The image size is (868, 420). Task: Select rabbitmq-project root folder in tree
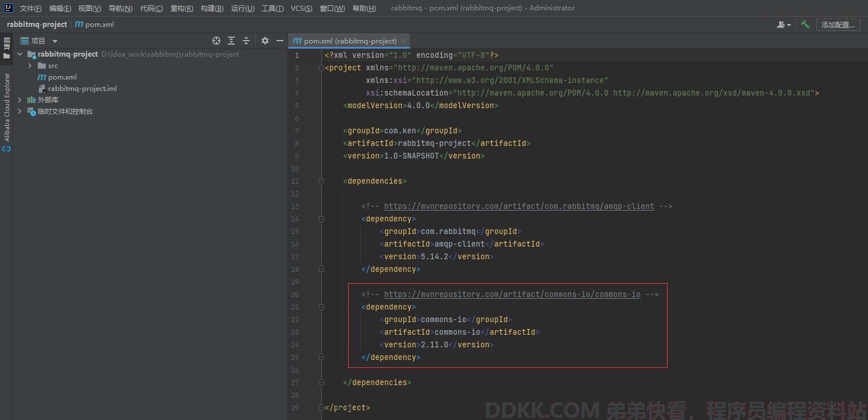click(x=68, y=54)
